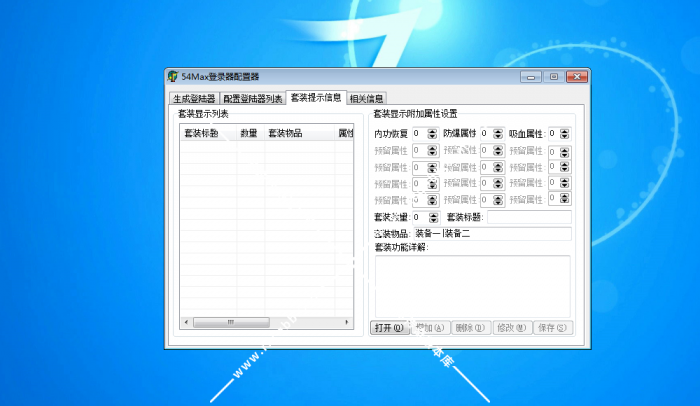Click the 套装功能详解 text area
The width and height of the screenshot is (700, 406).
point(472,285)
